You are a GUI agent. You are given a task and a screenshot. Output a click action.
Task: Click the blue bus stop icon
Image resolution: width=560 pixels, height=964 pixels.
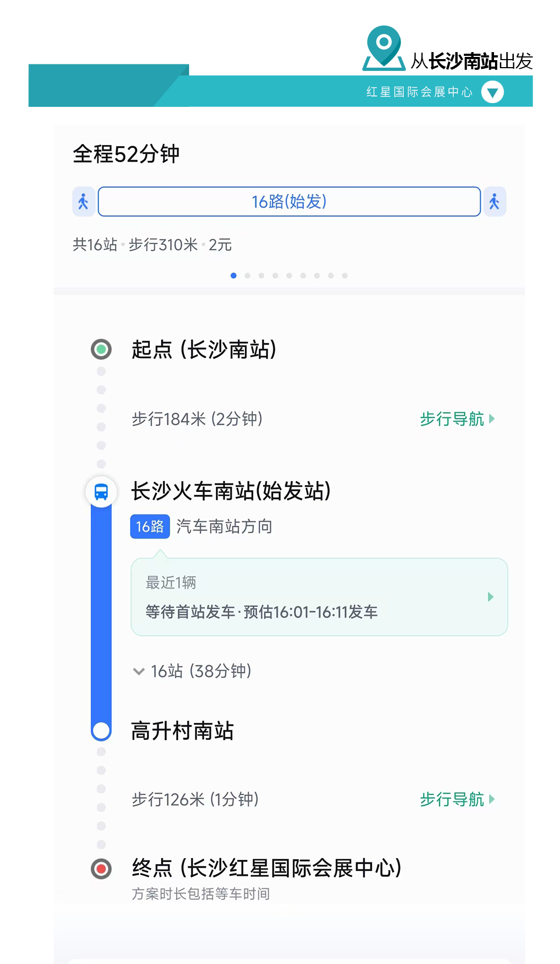(x=101, y=491)
